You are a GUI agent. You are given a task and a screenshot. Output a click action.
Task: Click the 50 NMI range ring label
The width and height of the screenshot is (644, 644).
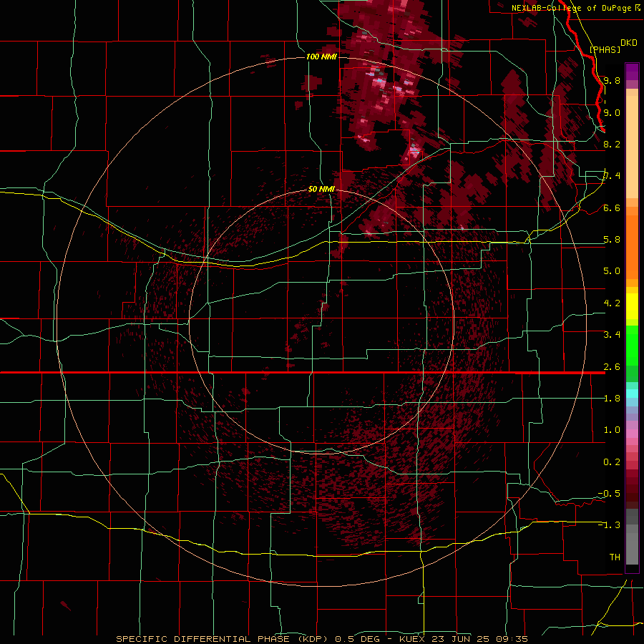[x=321, y=189]
